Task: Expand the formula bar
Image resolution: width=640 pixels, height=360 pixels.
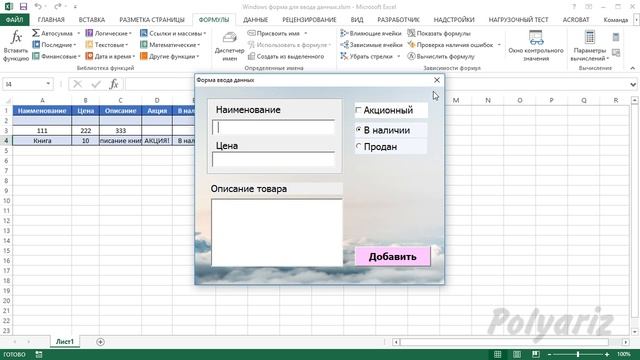Action: (x=633, y=84)
